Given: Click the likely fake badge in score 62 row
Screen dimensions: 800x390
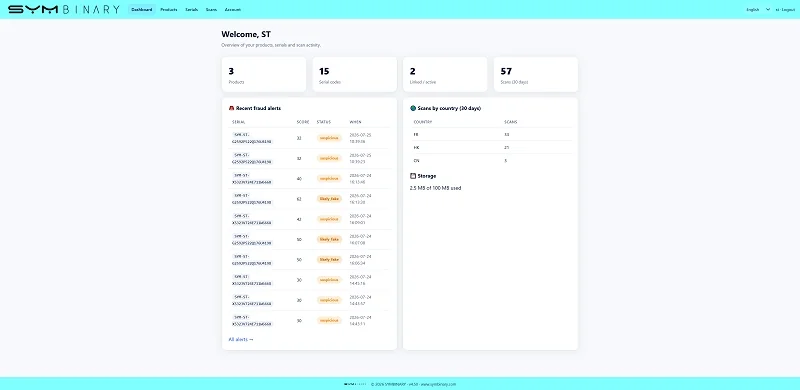Looking at the screenshot, I should 329,199.
